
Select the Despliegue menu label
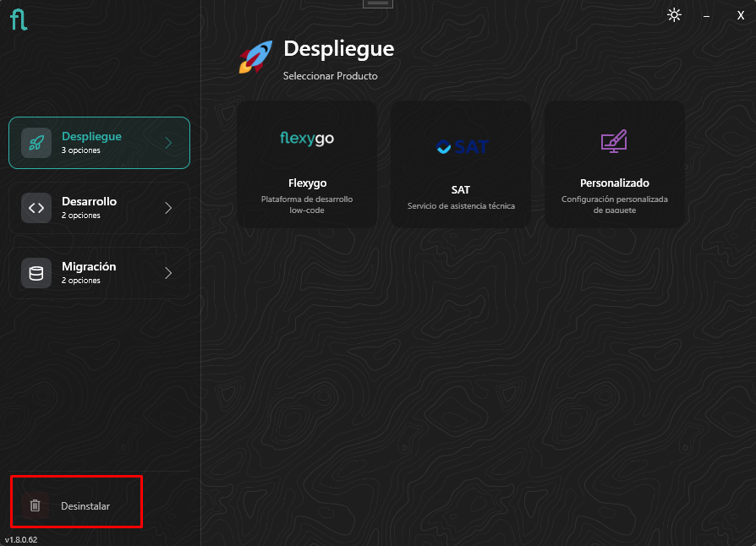point(91,136)
